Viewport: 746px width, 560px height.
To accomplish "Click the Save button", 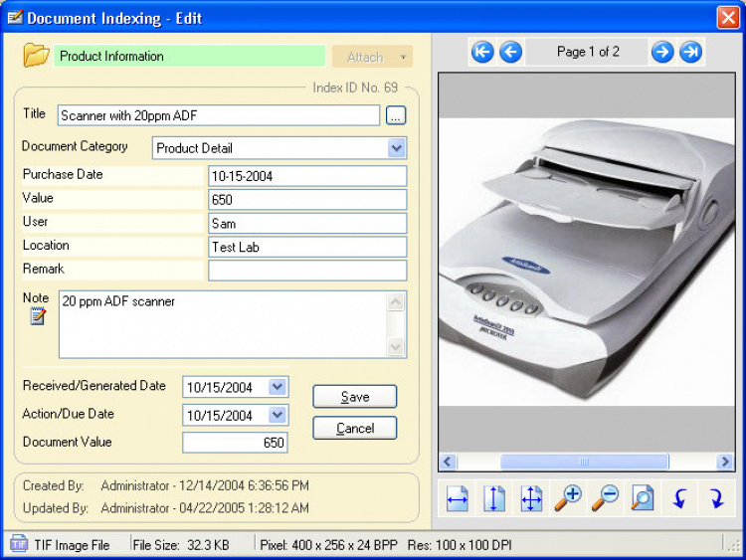I will coord(355,396).
